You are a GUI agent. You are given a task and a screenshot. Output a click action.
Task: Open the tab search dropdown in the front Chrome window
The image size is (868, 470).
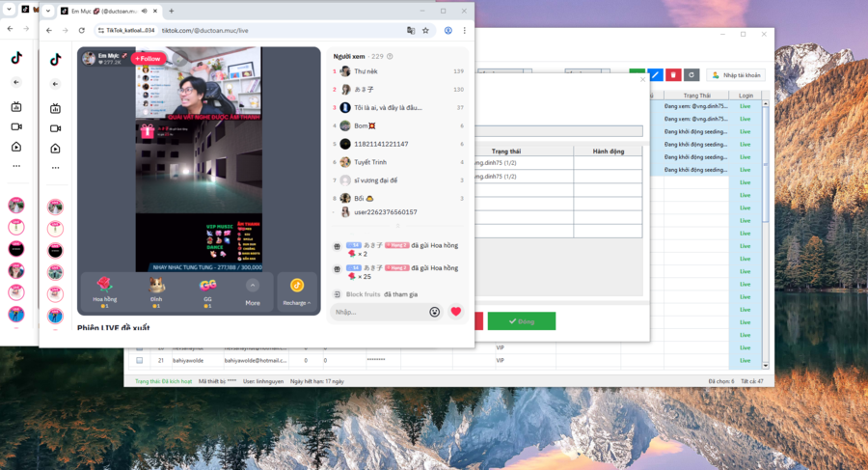[x=48, y=11]
